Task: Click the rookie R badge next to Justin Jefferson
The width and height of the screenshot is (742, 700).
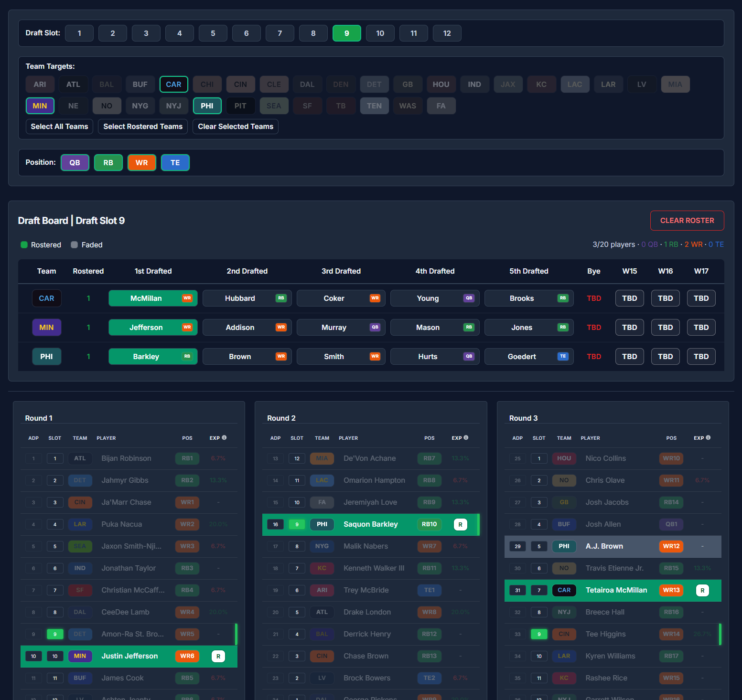Action: coord(218,656)
